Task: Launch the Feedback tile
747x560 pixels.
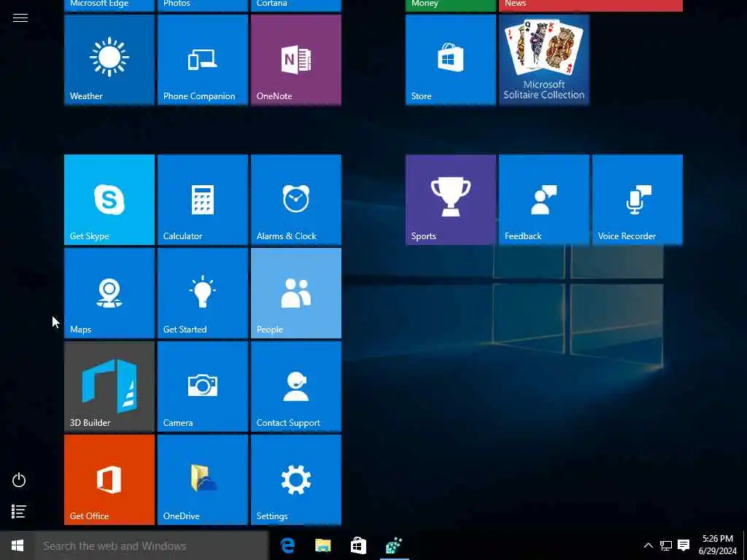Action: [543, 200]
